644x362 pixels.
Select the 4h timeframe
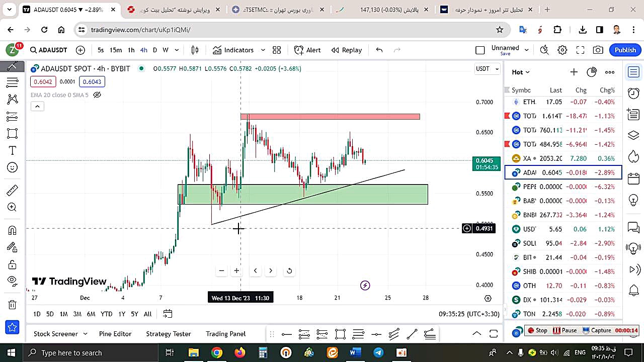144,50
